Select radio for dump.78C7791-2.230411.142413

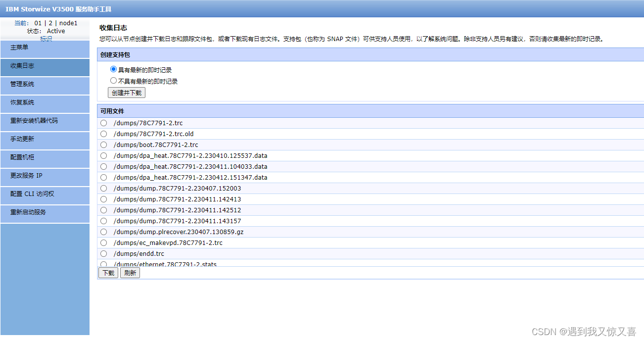103,199
